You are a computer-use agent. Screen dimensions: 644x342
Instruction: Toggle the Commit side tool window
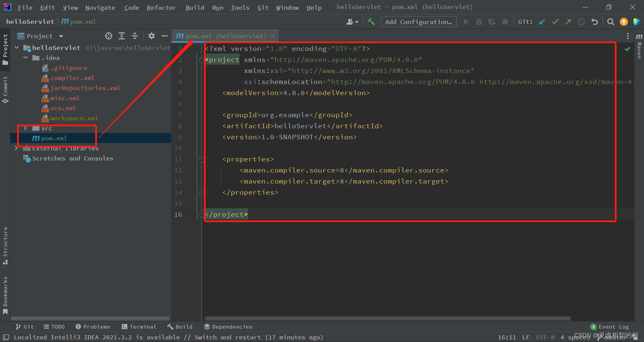tap(5, 89)
